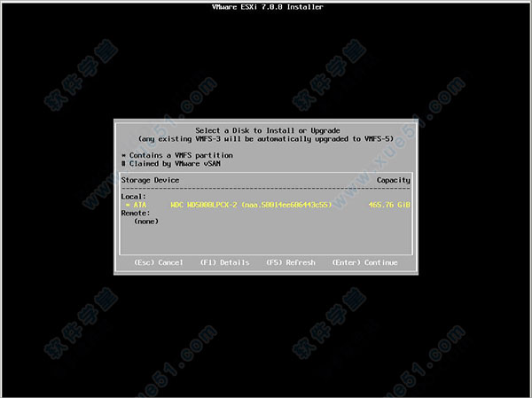Screen dimensions: 532x398
Task: Click the VMware ESXi 7.0.0 Installer title
Action: (268, 7)
